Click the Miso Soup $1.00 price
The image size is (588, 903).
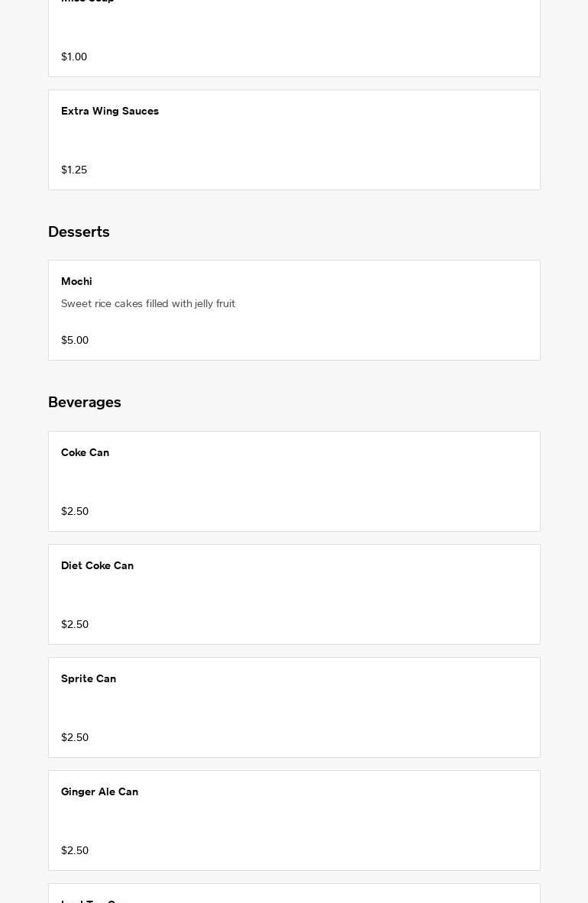pos(74,57)
